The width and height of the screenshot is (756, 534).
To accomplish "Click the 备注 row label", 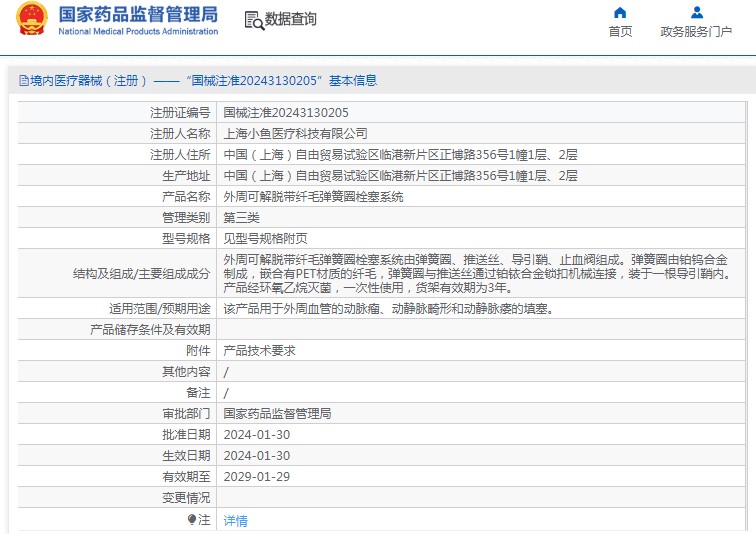I will click(198, 393).
